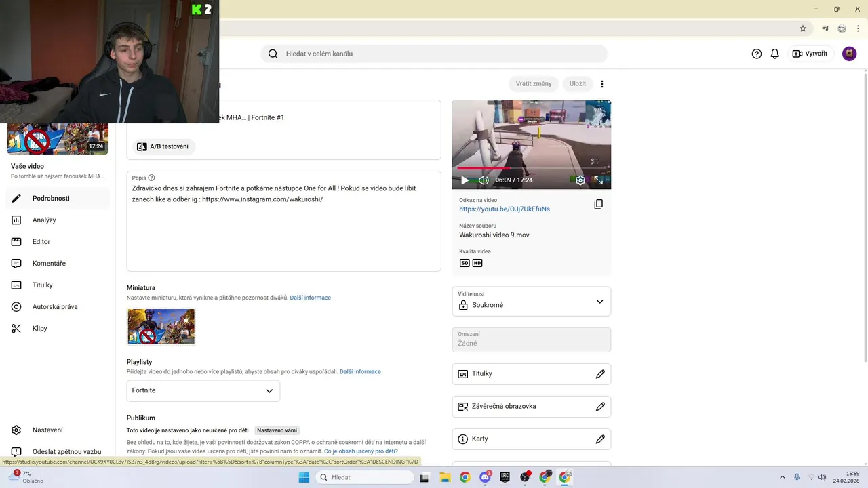The height and width of the screenshot is (488, 868).
Task: Click the file name Wakuroshi video 9.mov
Action: click(x=494, y=235)
